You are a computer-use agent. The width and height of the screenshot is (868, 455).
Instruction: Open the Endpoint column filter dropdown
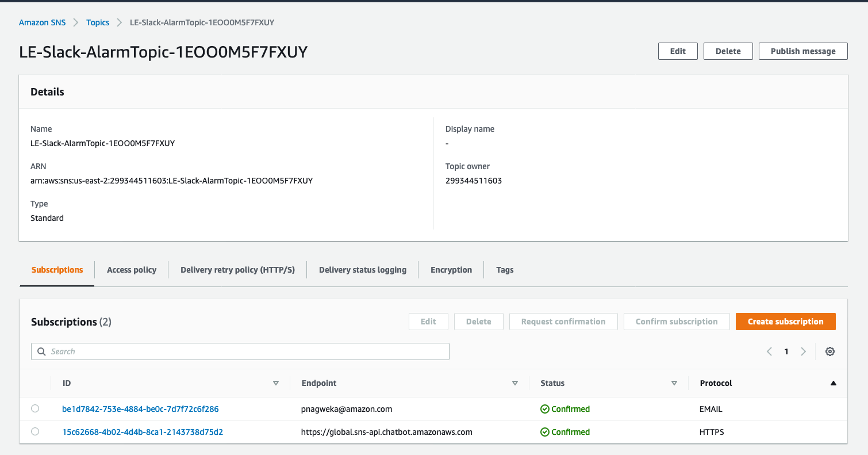515,383
